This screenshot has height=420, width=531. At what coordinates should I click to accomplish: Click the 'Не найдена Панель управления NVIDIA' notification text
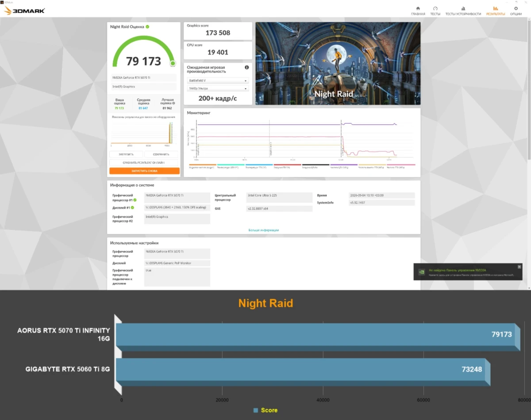pos(457,270)
